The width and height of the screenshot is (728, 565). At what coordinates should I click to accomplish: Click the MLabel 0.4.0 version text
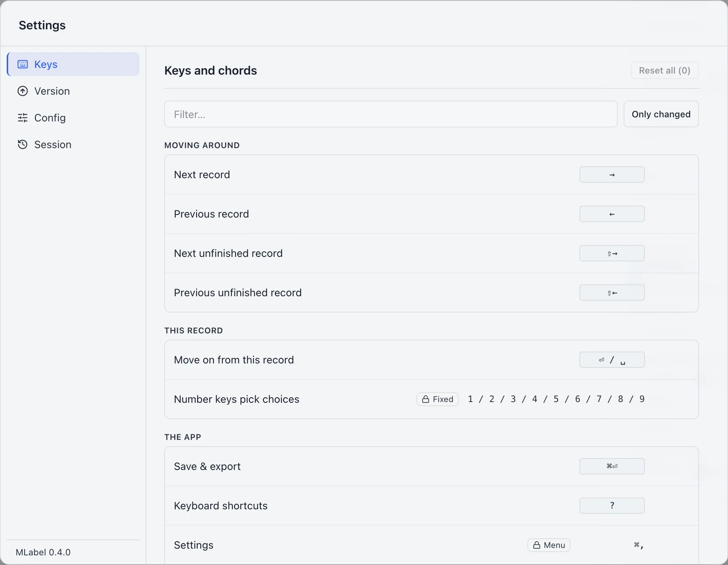(43, 552)
